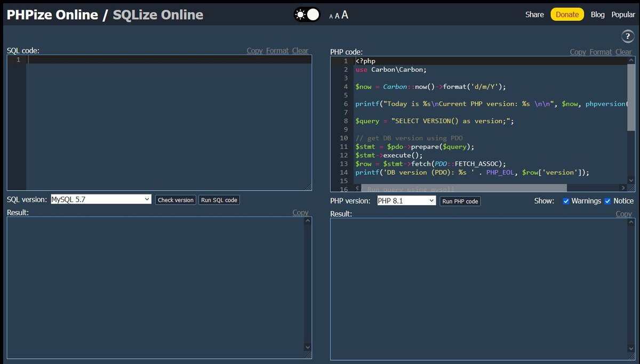Click the left arrow of PHP code horizontal scrollbar

click(357, 188)
